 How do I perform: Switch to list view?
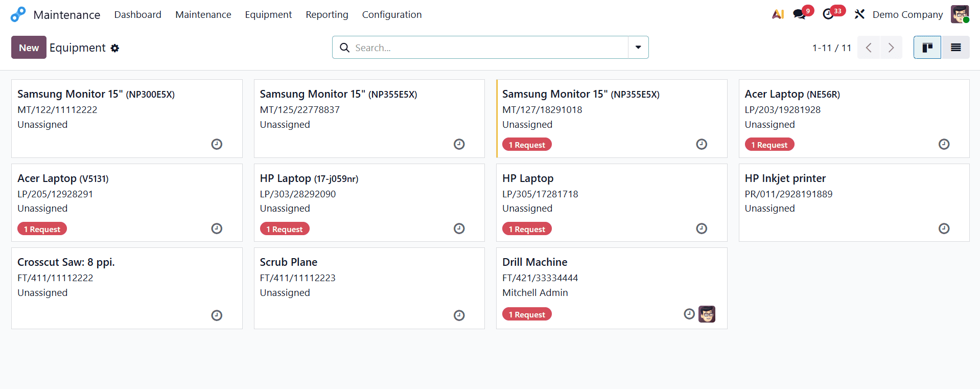(x=956, y=48)
